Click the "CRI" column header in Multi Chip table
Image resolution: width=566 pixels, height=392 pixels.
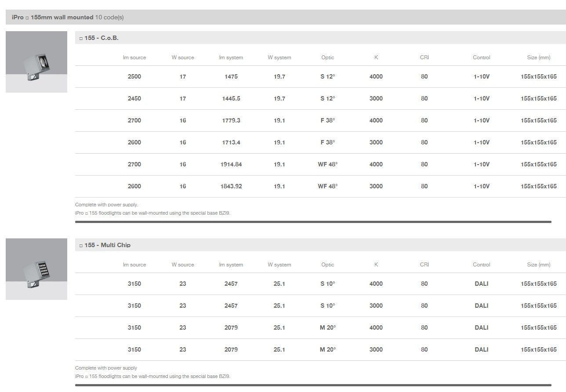(x=424, y=265)
